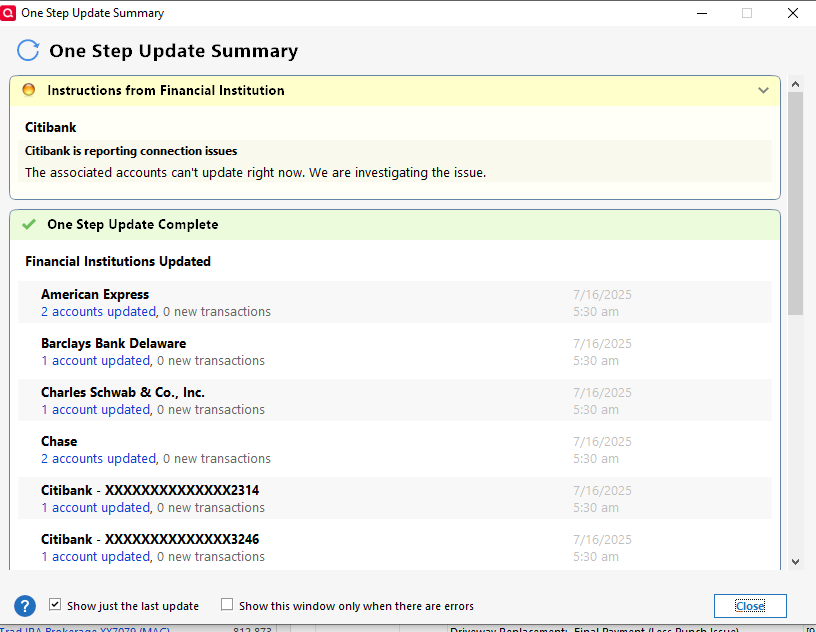Screen dimensions: 816x632
Task: Click the Citibank heading in instructions panel
Action: point(50,127)
